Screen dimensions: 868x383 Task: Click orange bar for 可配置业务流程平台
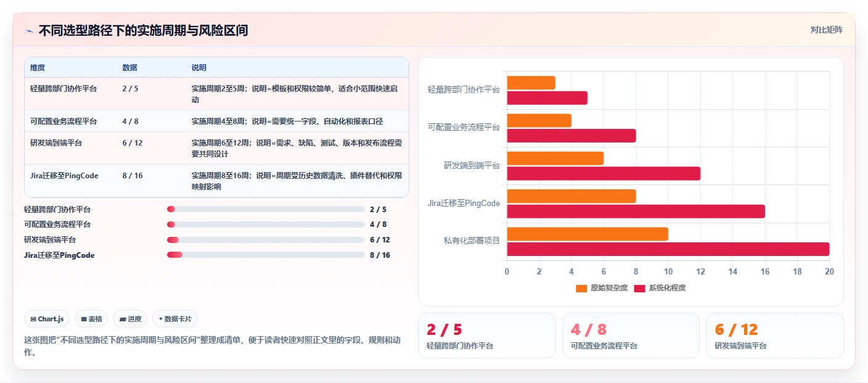pyautogui.click(x=539, y=120)
